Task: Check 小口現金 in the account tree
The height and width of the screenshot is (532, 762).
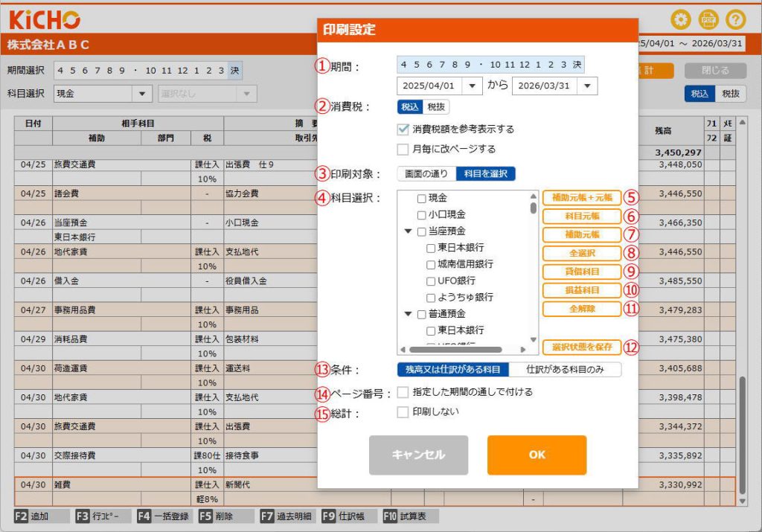Action: tap(422, 215)
